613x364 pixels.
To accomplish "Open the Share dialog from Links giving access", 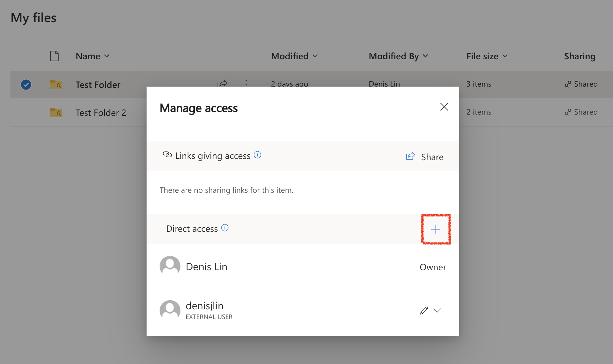I will tap(424, 157).
